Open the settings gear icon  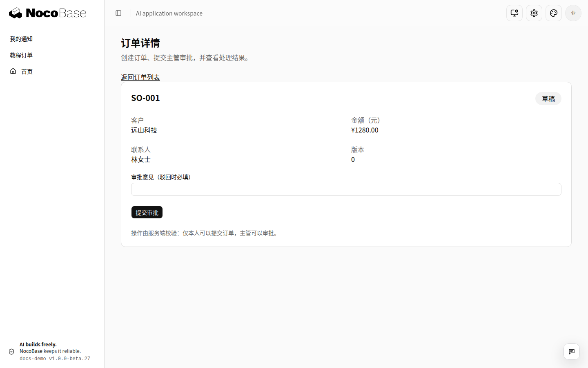pyautogui.click(x=534, y=13)
